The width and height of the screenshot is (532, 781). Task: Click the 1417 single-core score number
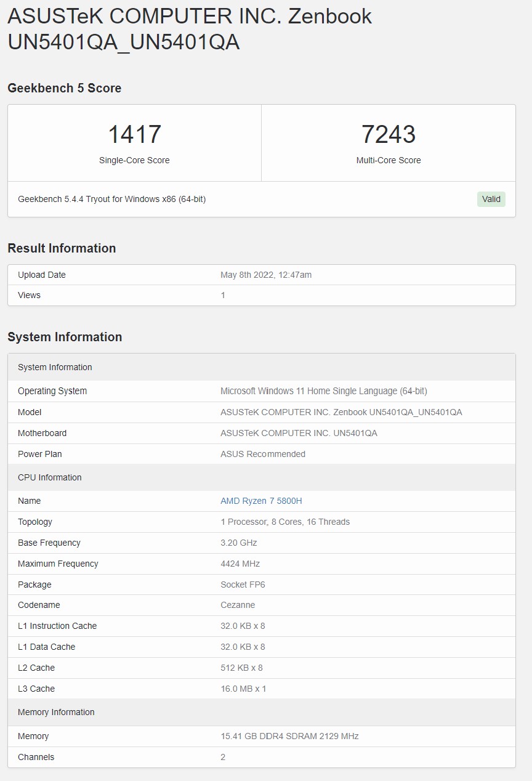[x=134, y=134]
